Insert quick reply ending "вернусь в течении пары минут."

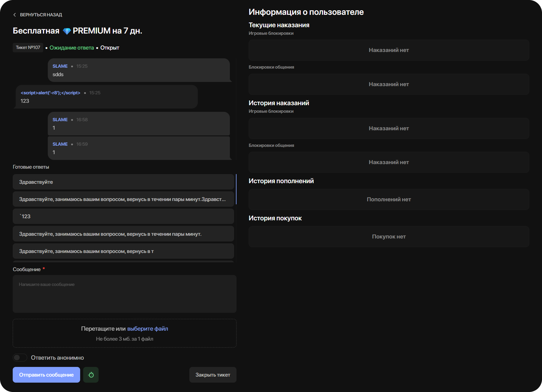pyautogui.click(x=123, y=234)
